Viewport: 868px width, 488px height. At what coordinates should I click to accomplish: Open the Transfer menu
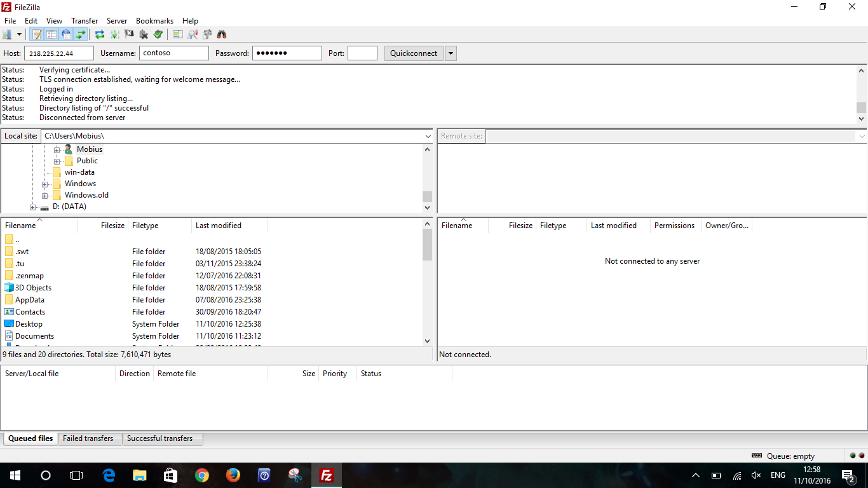coord(85,20)
